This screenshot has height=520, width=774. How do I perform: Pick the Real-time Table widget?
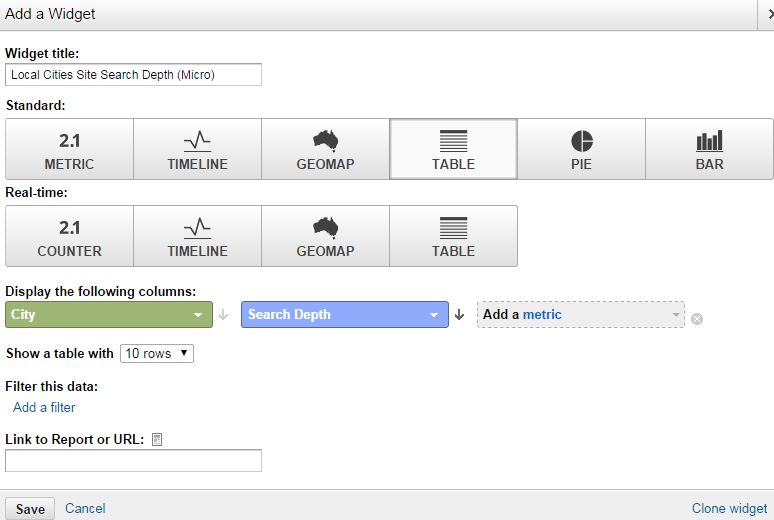pos(453,237)
